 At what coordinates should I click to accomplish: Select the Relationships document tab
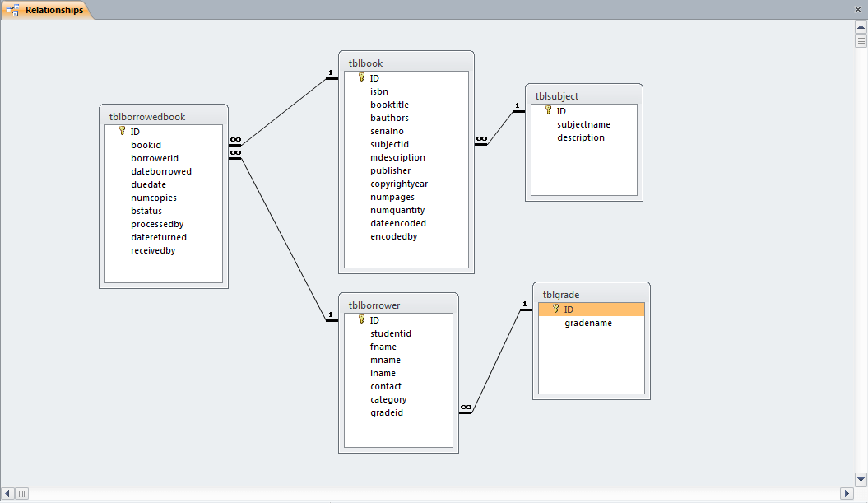click(53, 10)
